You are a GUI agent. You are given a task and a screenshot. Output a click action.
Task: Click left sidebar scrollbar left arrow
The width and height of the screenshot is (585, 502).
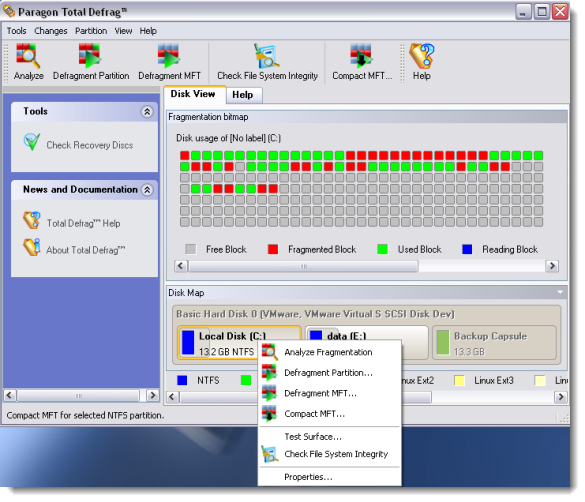click(x=10, y=395)
